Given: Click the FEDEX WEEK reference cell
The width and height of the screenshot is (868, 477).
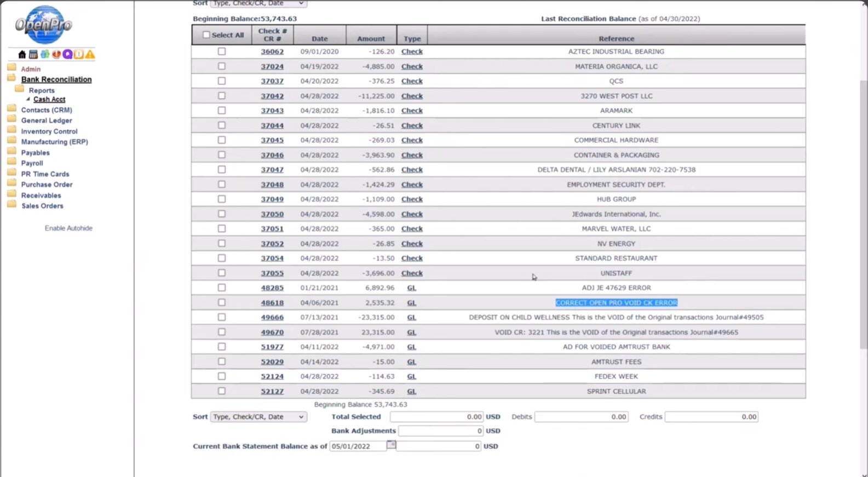Looking at the screenshot, I should pyautogui.click(x=617, y=376).
